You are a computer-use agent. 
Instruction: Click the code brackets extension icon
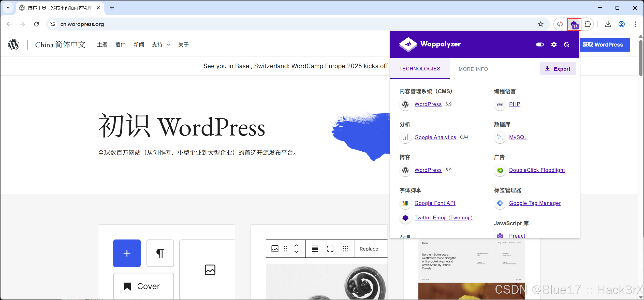(560, 24)
